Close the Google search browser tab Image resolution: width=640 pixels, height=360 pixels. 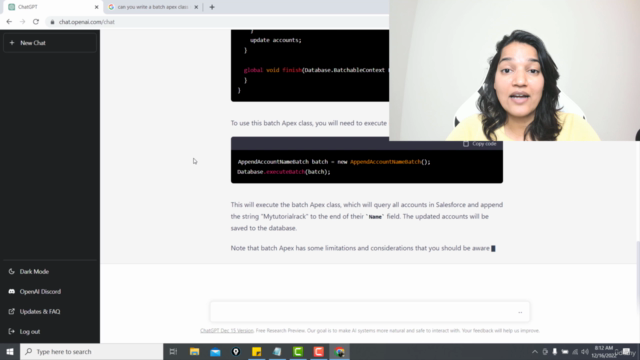tap(196, 7)
